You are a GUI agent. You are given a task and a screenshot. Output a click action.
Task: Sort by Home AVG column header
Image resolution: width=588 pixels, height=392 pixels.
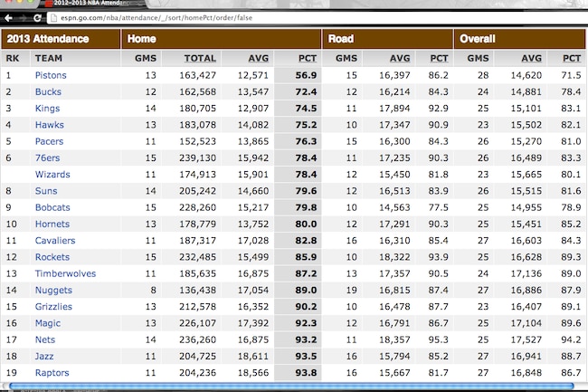[x=259, y=58]
